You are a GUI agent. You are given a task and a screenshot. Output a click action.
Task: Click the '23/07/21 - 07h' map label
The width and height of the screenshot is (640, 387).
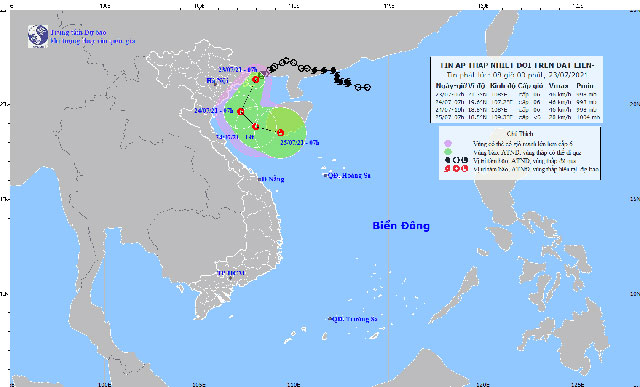tap(237, 69)
